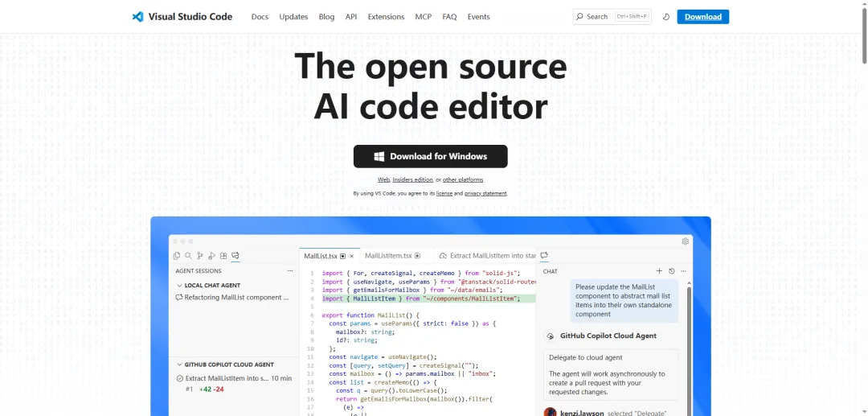This screenshot has height=416, width=868.
Task: Select the Refactoring MailList component session
Action: coord(235,298)
